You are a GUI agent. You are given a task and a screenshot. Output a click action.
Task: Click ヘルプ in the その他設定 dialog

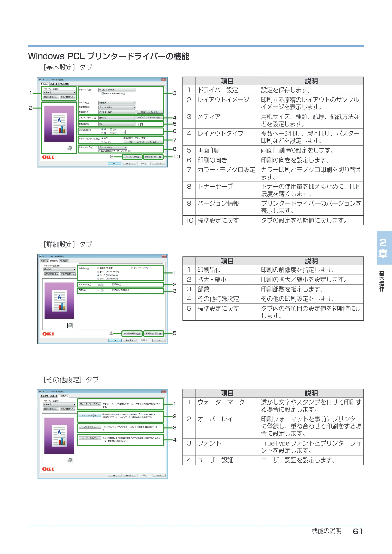pos(159,476)
